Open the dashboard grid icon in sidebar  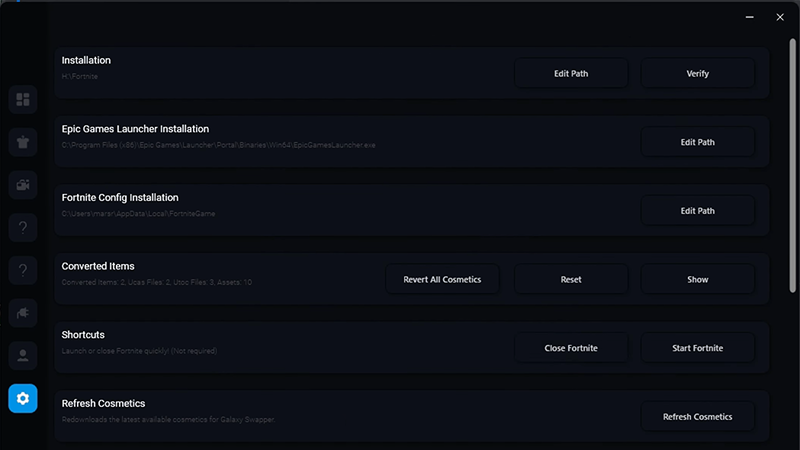[22, 99]
